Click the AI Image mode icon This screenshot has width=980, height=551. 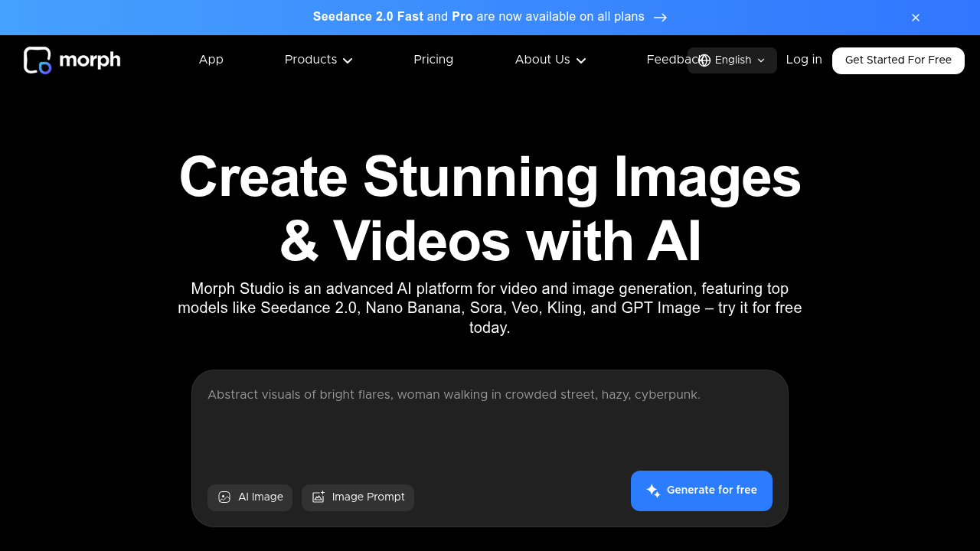224,497
